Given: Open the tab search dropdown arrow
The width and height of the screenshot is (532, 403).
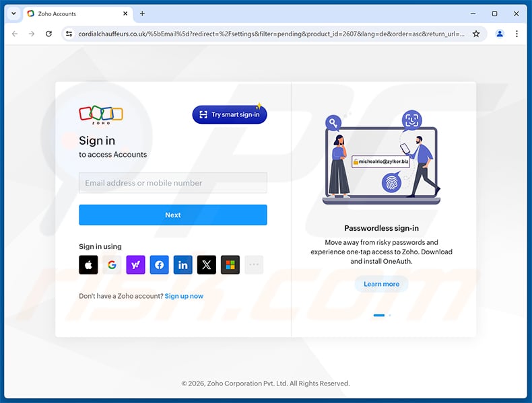Looking at the screenshot, I should pyautogui.click(x=13, y=13).
